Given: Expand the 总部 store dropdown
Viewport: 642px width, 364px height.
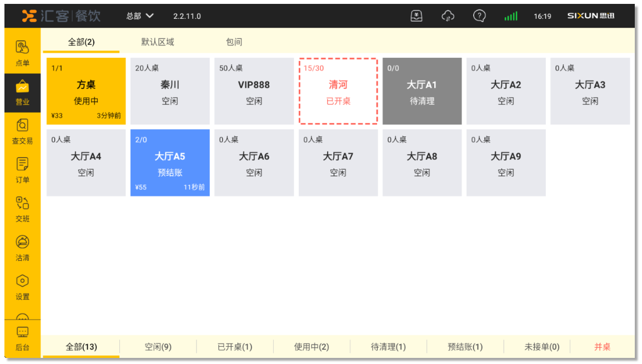Looking at the screenshot, I should pos(140,16).
